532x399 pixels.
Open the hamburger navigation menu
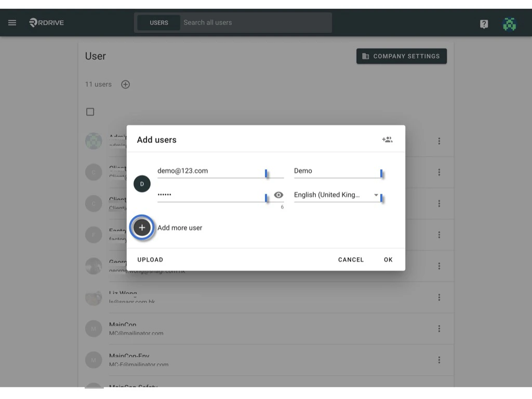pos(12,22)
